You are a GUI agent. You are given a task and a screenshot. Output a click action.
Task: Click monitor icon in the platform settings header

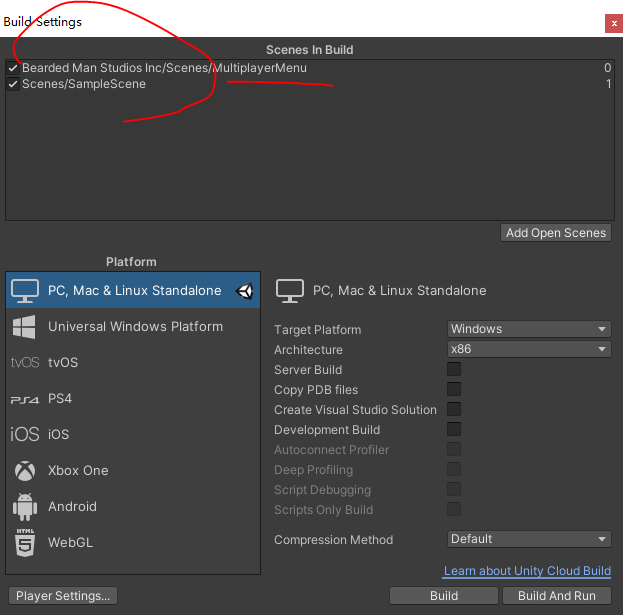click(x=290, y=291)
